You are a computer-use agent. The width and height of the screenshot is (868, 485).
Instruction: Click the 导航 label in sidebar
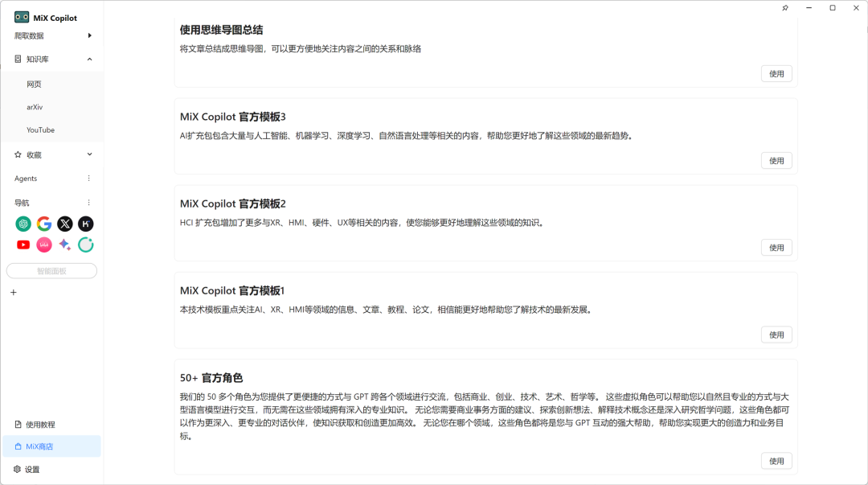[x=22, y=203]
